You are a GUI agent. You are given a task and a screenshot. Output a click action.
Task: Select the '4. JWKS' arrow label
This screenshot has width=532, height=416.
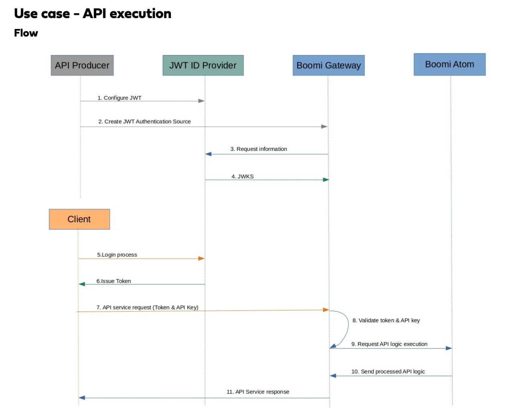coord(242,176)
